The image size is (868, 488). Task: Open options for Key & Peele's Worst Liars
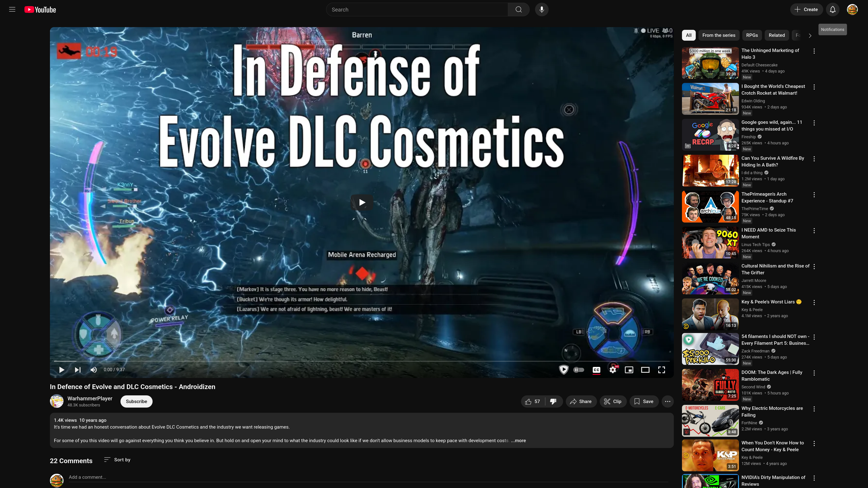pos(814,303)
